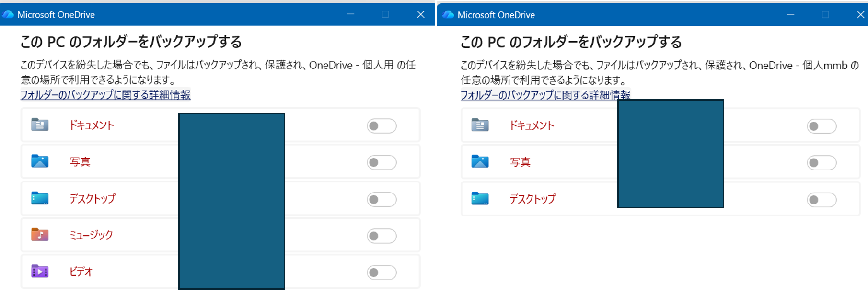
Task: Turn on 写真 backup toggle in left window
Action: click(382, 163)
